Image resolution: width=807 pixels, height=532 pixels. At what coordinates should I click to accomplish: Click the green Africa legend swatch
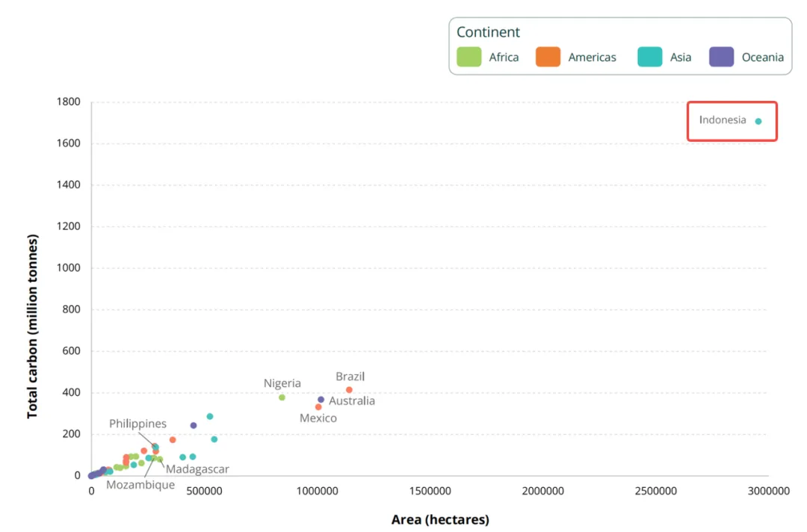469,57
